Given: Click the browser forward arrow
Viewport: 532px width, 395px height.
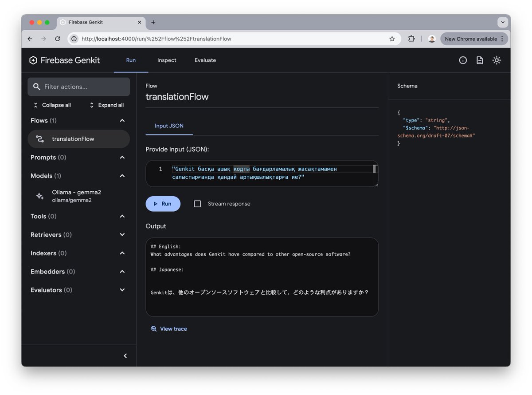Looking at the screenshot, I should click(x=43, y=39).
